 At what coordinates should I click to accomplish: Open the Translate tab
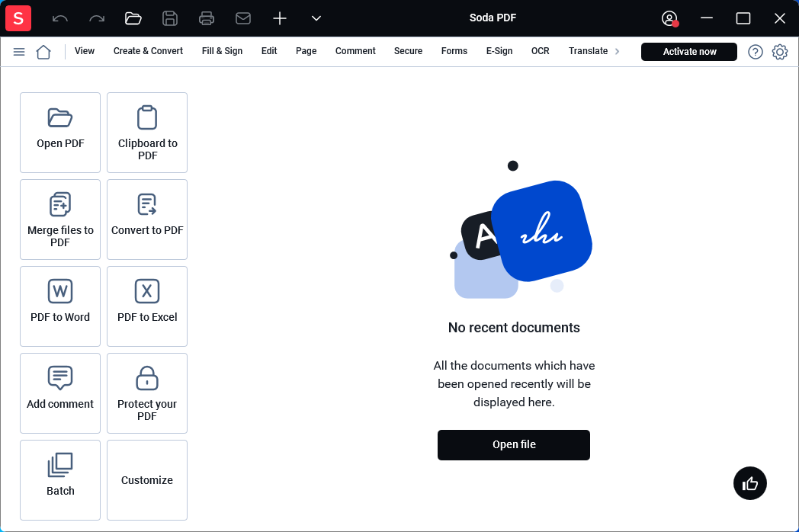click(588, 51)
